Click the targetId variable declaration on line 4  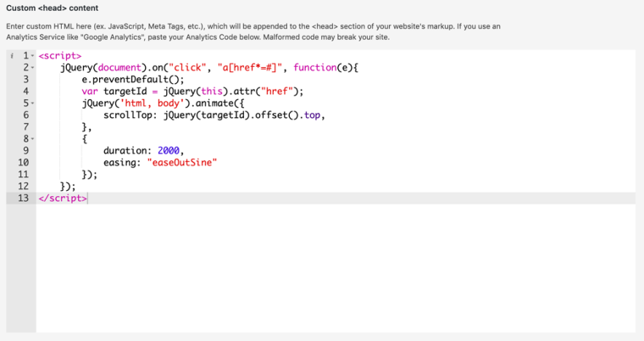pos(125,91)
